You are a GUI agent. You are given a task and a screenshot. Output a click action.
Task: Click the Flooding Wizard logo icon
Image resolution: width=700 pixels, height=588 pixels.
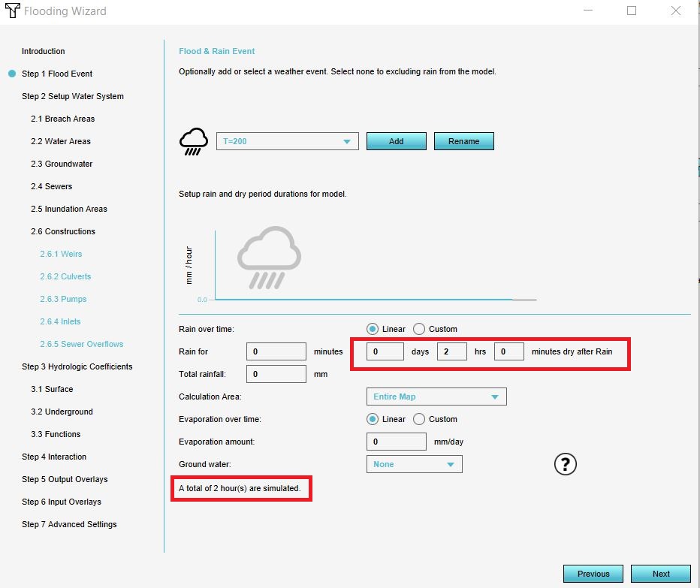pos(11,11)
